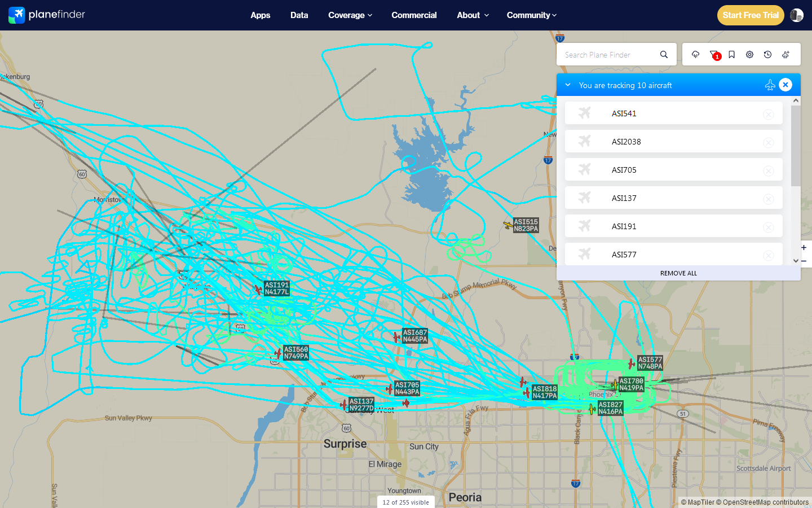The height and width of the screenshot is (508, 812).
Task: Click the tracking list scroll-down arrow
Action: [x=796, y=261]
